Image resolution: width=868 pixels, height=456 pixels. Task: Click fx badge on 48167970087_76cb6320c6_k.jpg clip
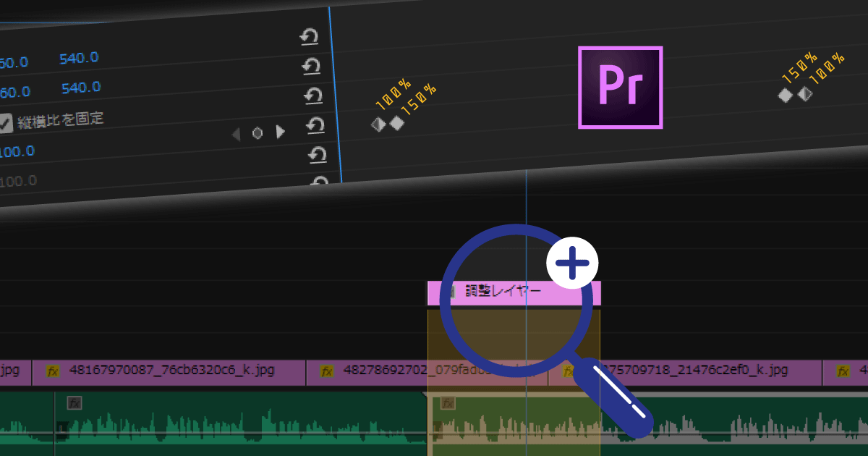coord(52,371)
